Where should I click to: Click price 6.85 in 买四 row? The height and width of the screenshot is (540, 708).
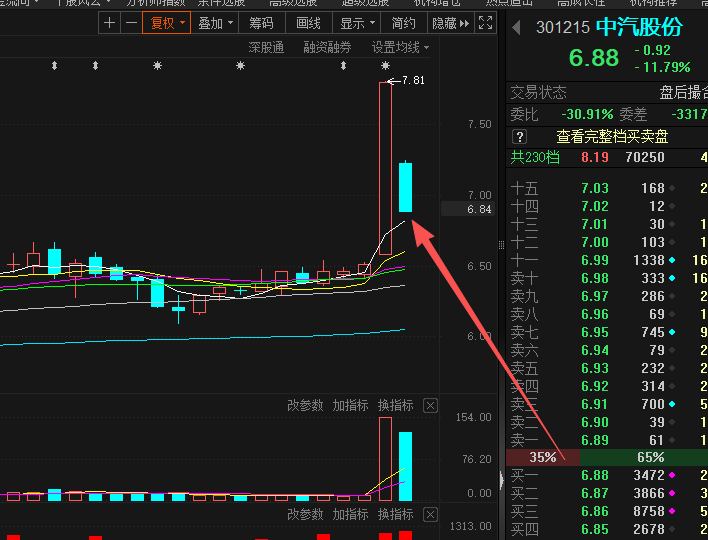(595, 529)
